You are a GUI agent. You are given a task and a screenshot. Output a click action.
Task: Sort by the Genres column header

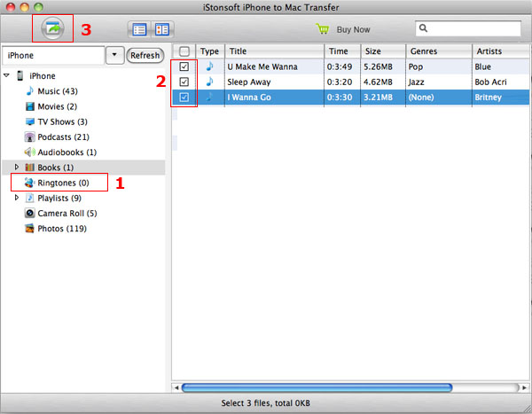439,51
